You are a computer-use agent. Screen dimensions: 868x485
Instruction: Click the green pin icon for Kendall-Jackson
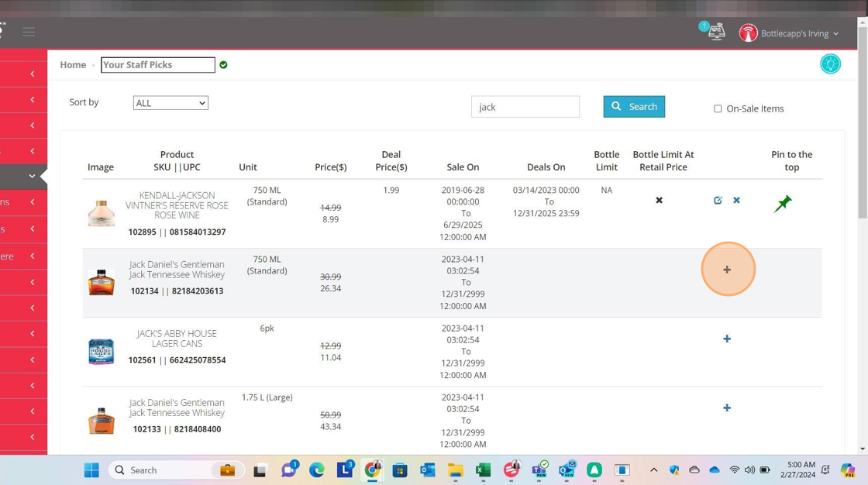783,203
